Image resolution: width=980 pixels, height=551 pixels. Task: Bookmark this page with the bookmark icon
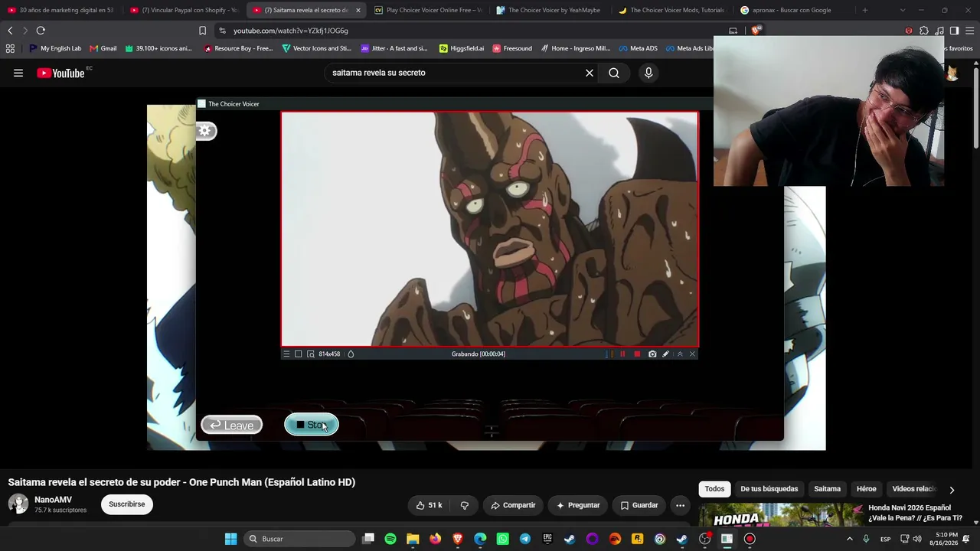[x=202, y=31]
